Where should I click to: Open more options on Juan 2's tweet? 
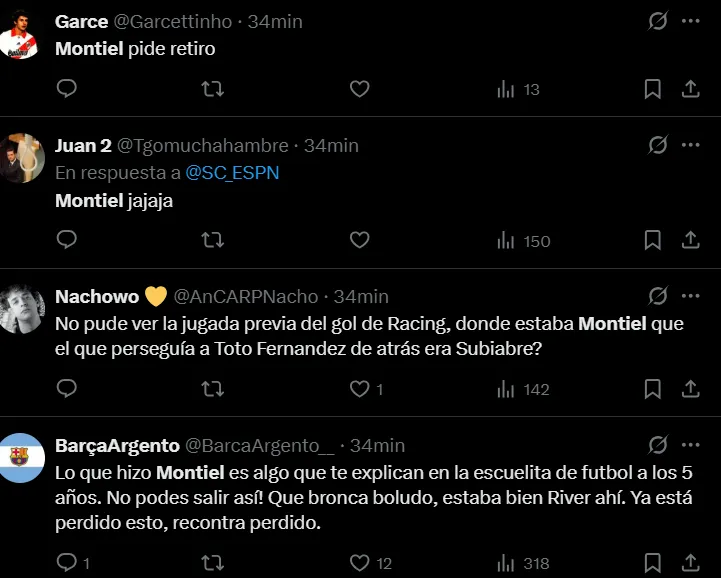691,145
